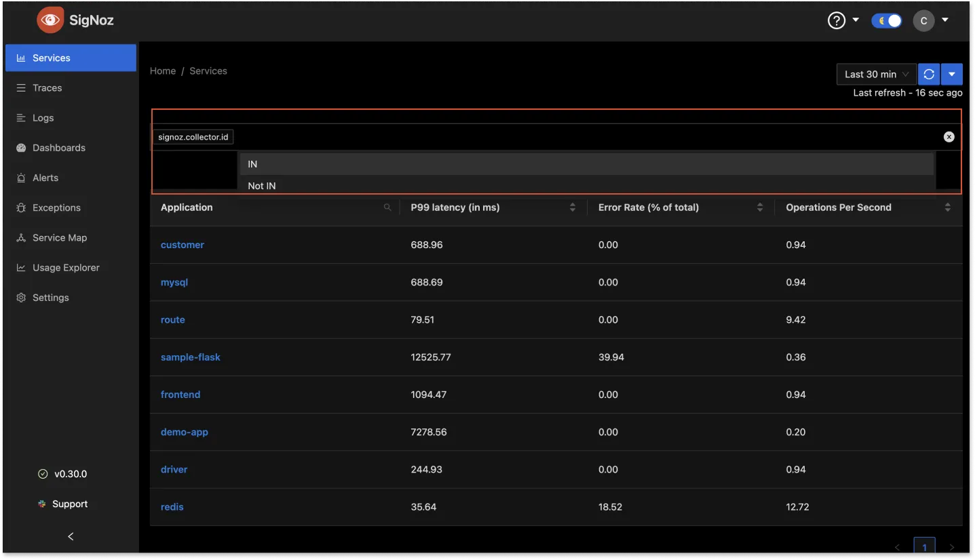Viewport: 975px width, 560px height.
Task: Expand the help menu arrow
Action: pyautogui.click(x=856, y=20)
